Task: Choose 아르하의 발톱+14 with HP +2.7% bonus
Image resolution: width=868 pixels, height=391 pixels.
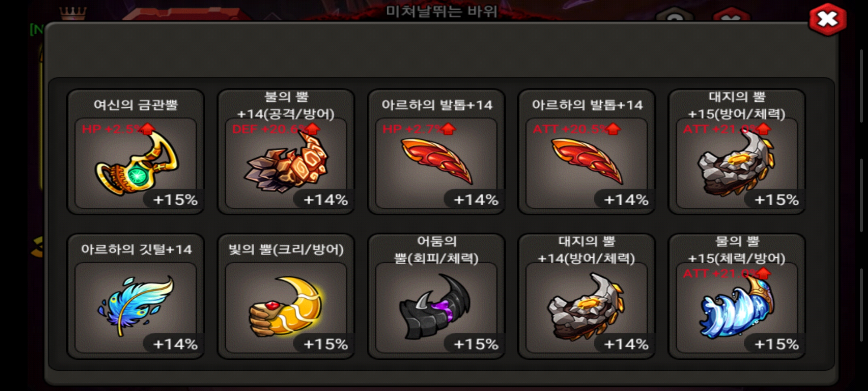Action: [436, 152]
